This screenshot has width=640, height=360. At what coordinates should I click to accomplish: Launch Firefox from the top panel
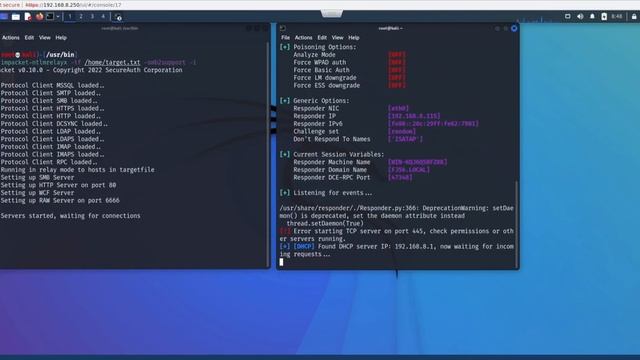[39, 16]
